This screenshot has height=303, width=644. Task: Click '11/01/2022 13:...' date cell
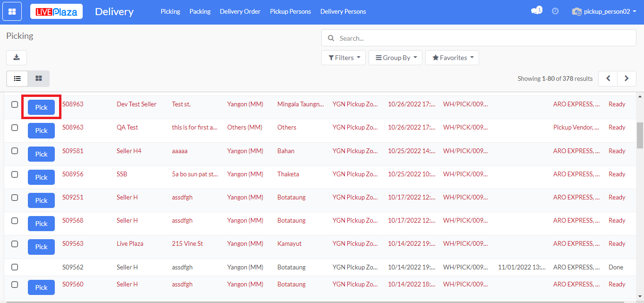click(x=522, y=267)
